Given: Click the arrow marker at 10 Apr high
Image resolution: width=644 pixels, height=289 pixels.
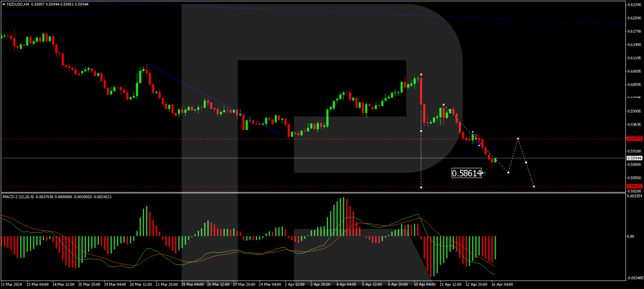Looking at the screenshot, I should (421, 74).
